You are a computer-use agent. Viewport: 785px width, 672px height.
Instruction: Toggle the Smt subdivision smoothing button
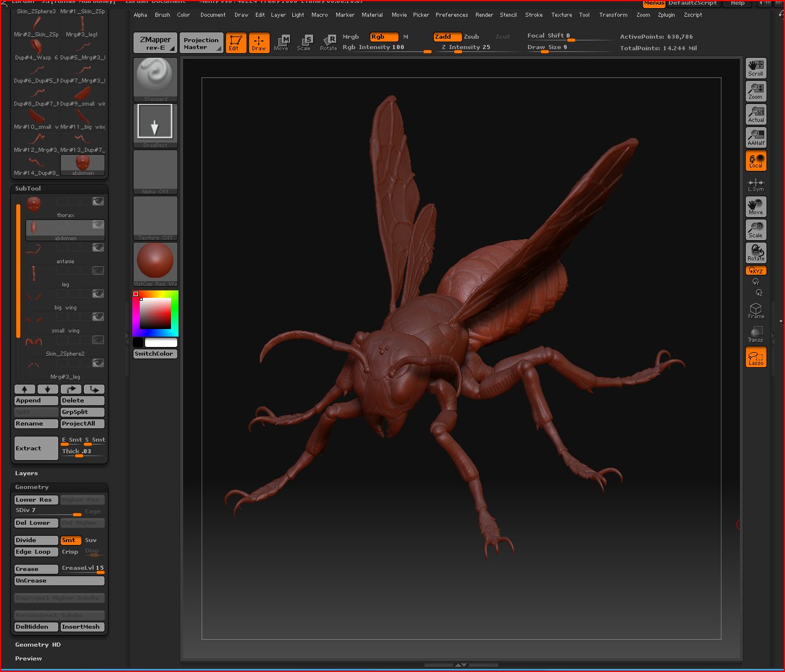(70, 540)
